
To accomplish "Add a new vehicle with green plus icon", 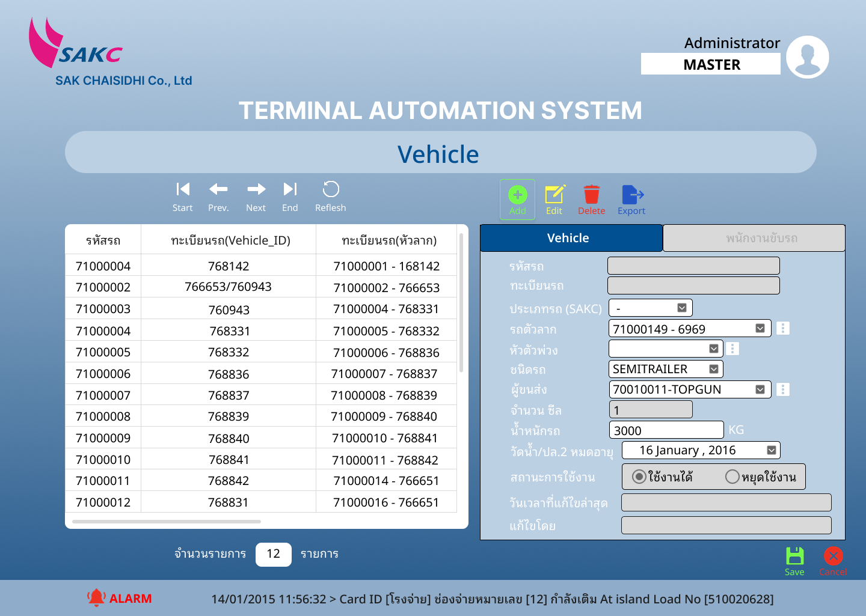I will click(x=518, y=195).
